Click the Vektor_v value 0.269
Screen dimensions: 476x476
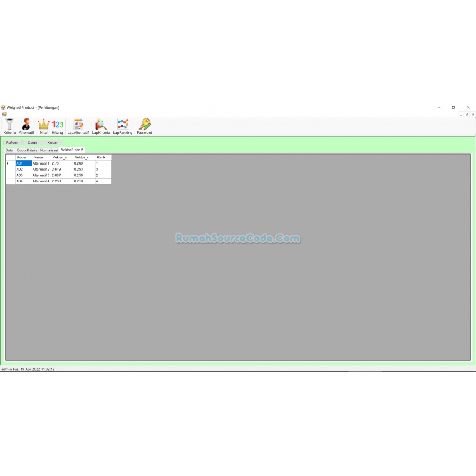click(x=84, y=163)
